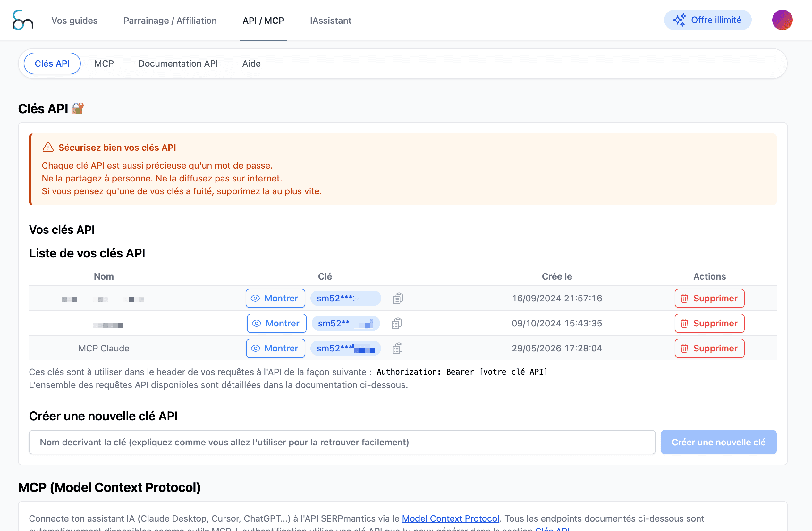
Task: Click the Offre illimité button
Action: 707,20
